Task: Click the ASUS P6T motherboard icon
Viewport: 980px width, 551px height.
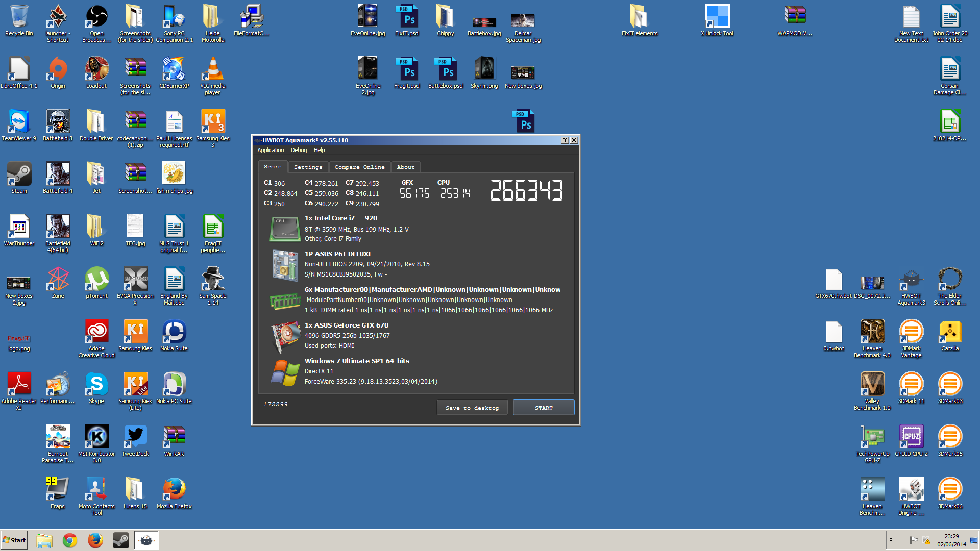Action: click(x=285, y=265)
